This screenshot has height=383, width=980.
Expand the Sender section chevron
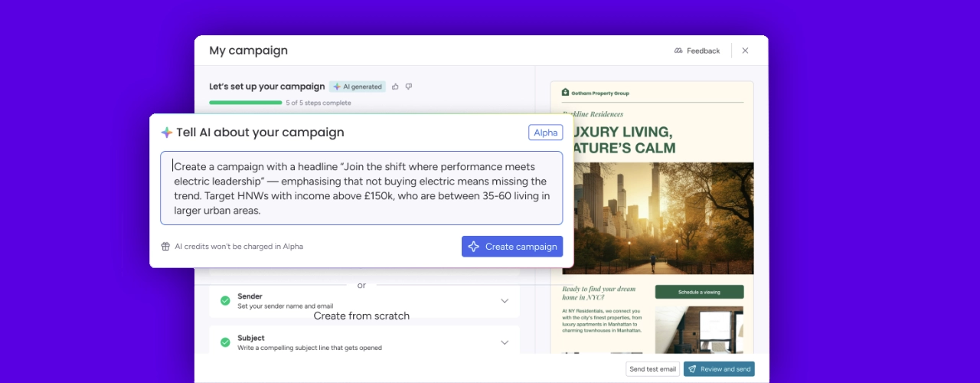(504, 301)
